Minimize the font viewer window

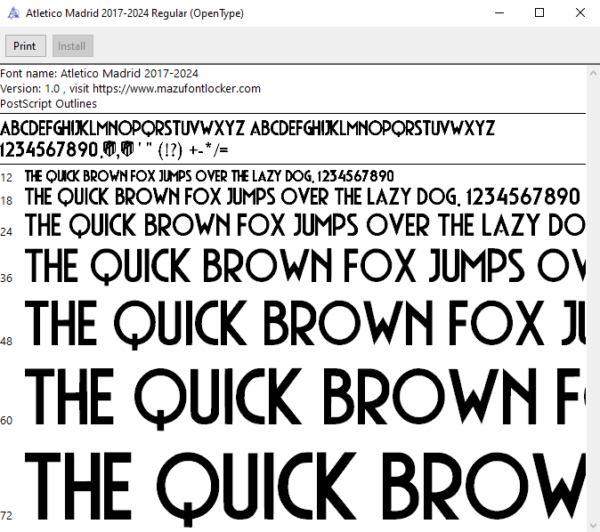[x=499, y=13]
